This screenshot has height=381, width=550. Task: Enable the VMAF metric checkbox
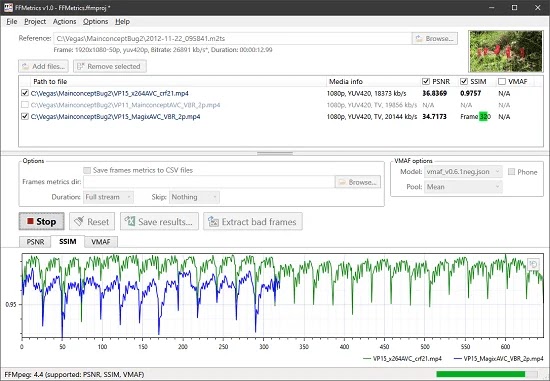[502, 81]
